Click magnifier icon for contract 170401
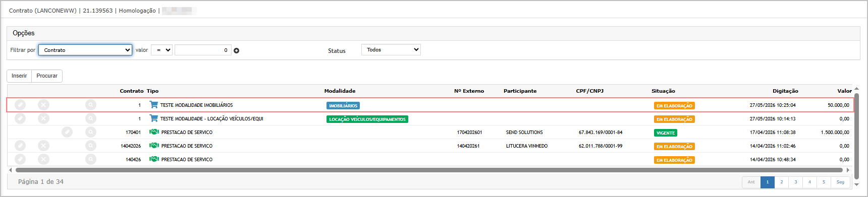This screenshot has width=868, height=197. tap(91, 132)
